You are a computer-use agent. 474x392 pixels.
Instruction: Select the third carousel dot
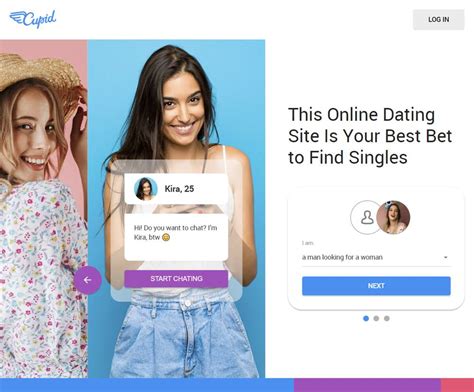pos(387,318)
